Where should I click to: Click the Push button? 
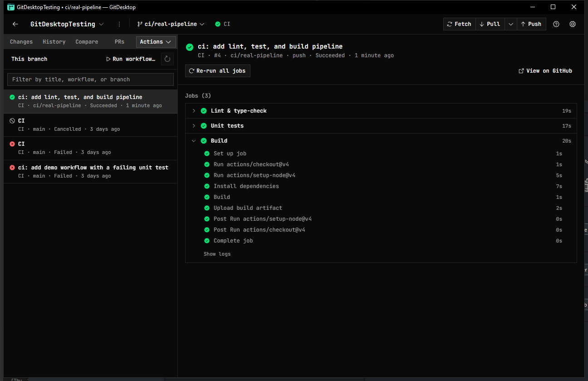point(531,24)
